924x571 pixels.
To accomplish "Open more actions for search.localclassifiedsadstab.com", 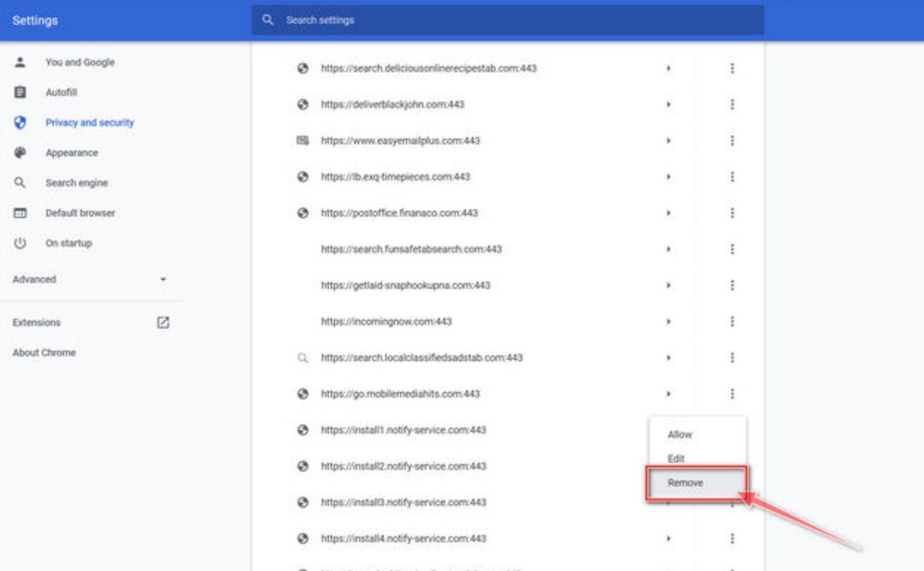I will pos(732,358).
